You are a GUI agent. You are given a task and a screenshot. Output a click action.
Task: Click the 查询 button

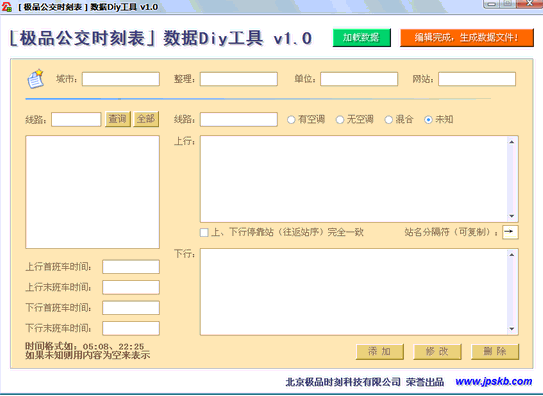118,119
